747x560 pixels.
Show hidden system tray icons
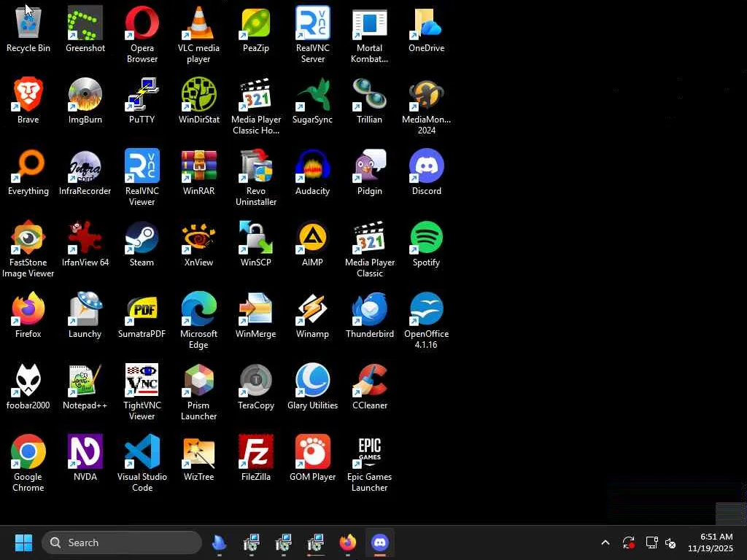(605, 542)
